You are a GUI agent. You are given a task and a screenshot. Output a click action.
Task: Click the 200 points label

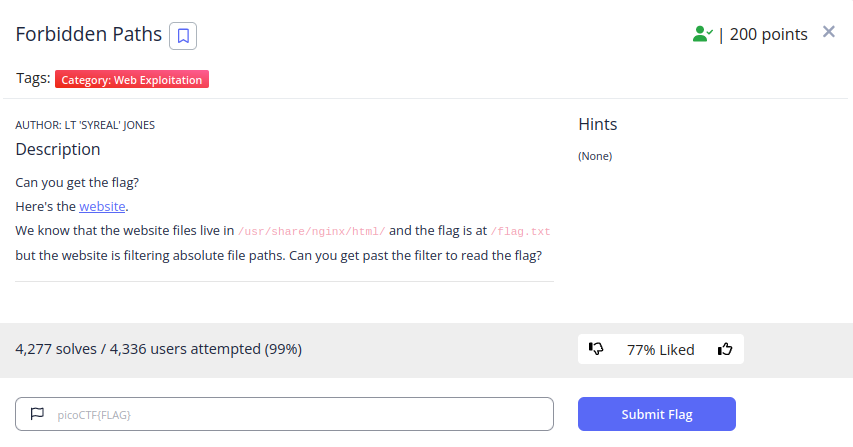(x=768, y=34)
